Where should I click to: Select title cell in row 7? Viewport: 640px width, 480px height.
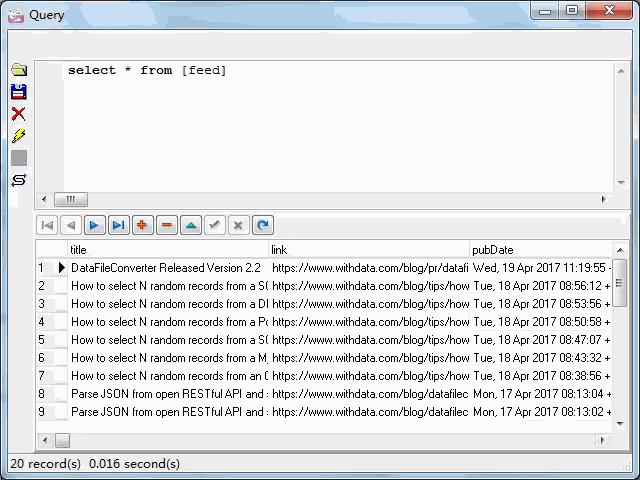point(168,376)
